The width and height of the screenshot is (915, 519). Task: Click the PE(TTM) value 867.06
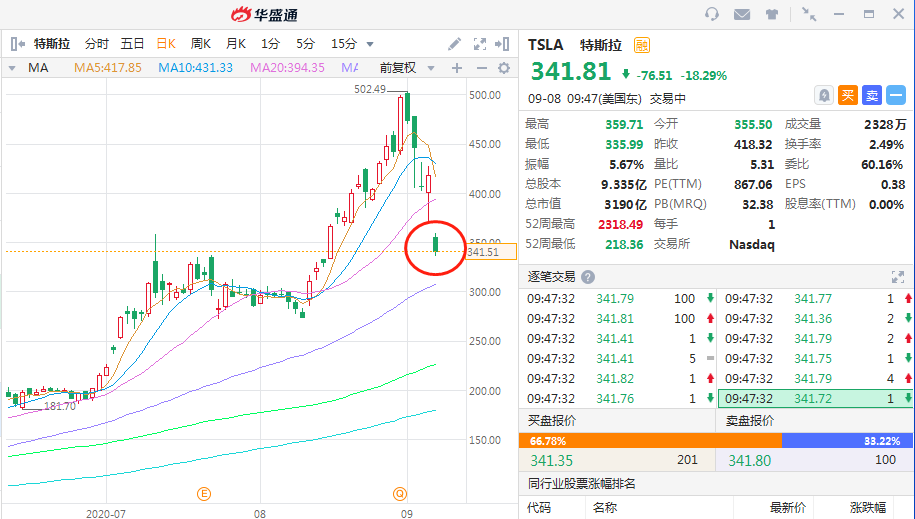753,184
